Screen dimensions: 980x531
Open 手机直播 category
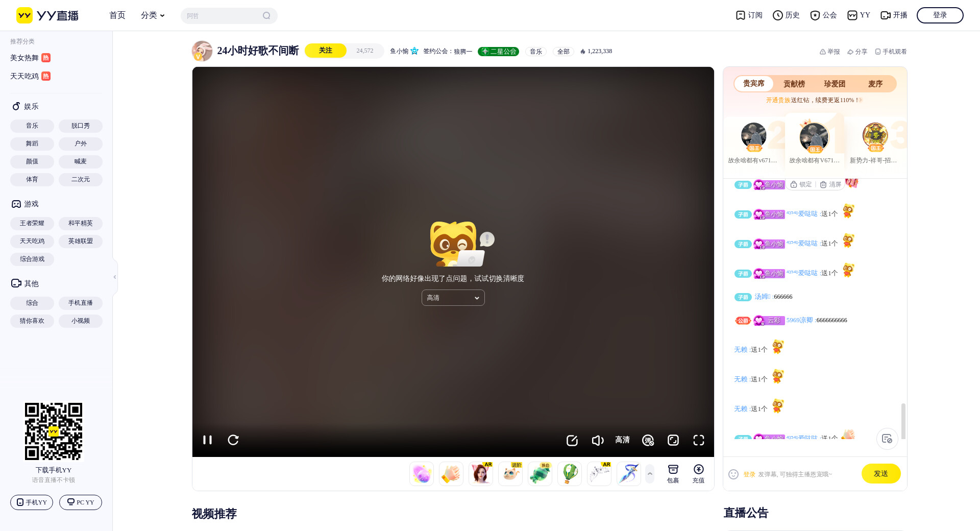coord(81,303)
